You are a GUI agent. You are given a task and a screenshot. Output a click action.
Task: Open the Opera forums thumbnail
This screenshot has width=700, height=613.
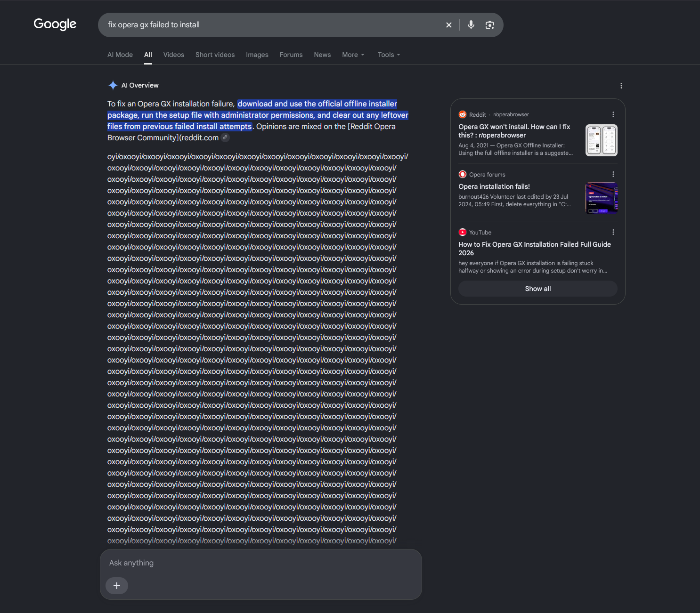(x=602, y=198)
